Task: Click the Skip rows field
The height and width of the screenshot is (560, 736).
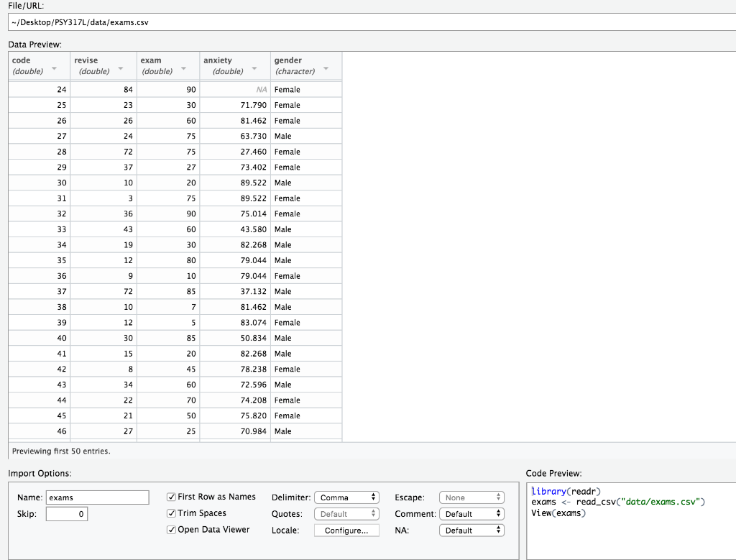Action: coord(67,513)
